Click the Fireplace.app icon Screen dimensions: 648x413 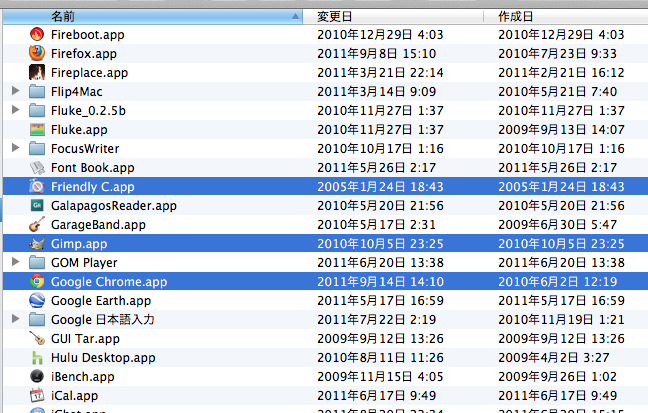[37, 72]
